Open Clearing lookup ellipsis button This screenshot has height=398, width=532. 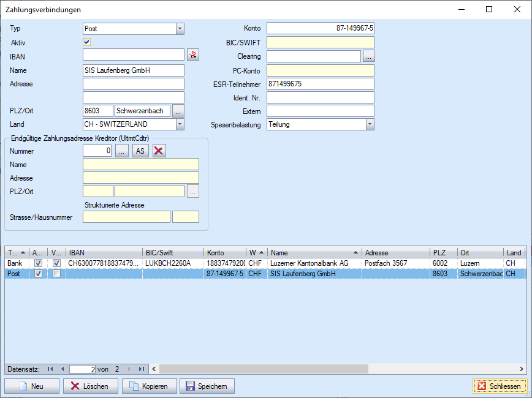pos(368,56)
